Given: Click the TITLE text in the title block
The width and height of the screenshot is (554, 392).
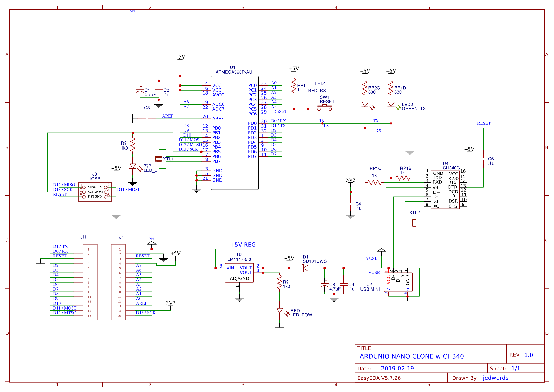Looking at the screenshot, I should click(365, 348).
